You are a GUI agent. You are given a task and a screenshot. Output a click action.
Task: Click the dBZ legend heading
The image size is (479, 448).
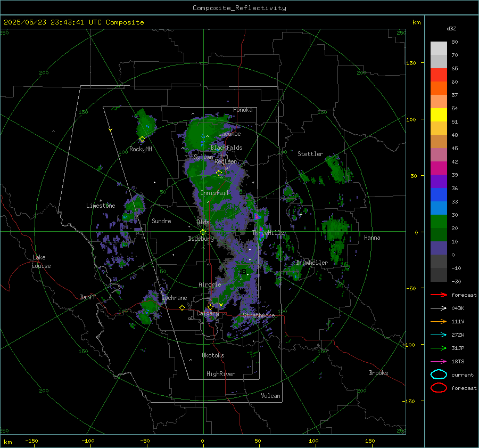(x=451, y=29)
